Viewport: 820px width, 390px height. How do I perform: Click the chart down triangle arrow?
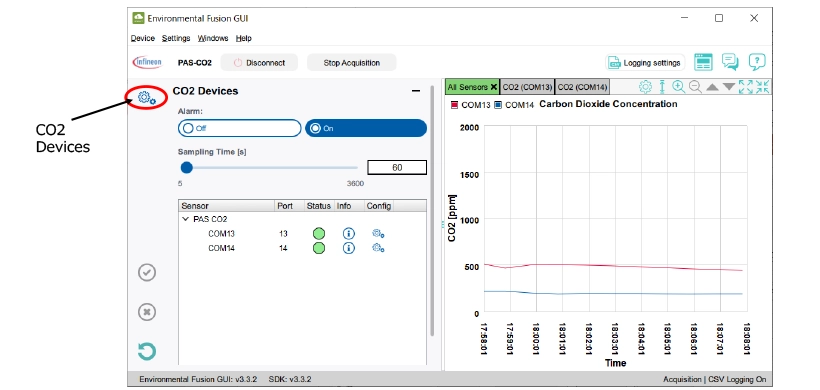pos(729,87)
